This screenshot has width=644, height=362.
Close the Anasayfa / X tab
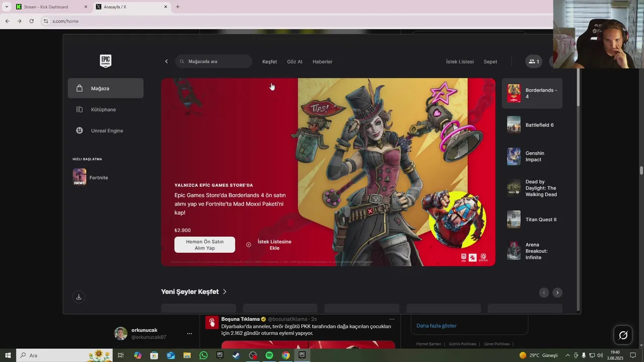(166, 7)
